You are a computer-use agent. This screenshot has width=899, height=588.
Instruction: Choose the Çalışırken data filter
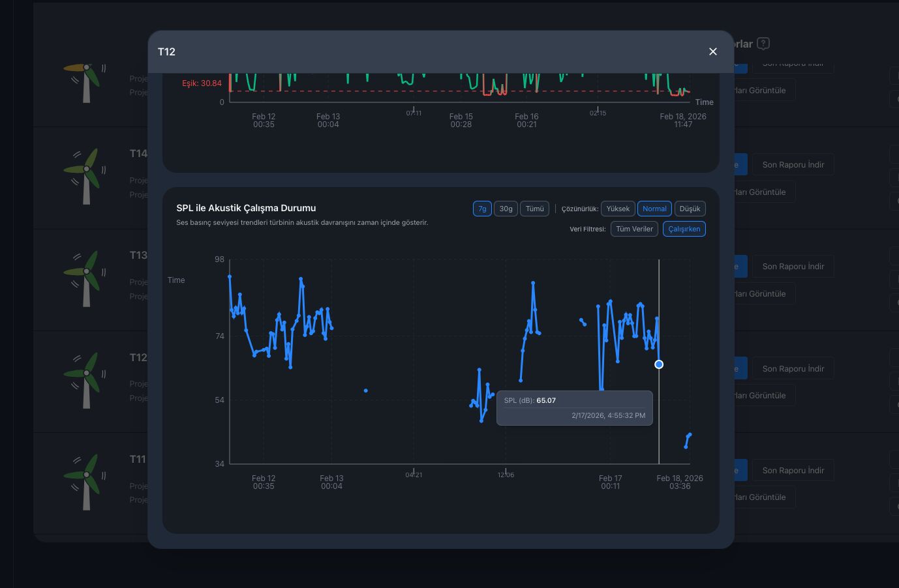coord(684,229)
